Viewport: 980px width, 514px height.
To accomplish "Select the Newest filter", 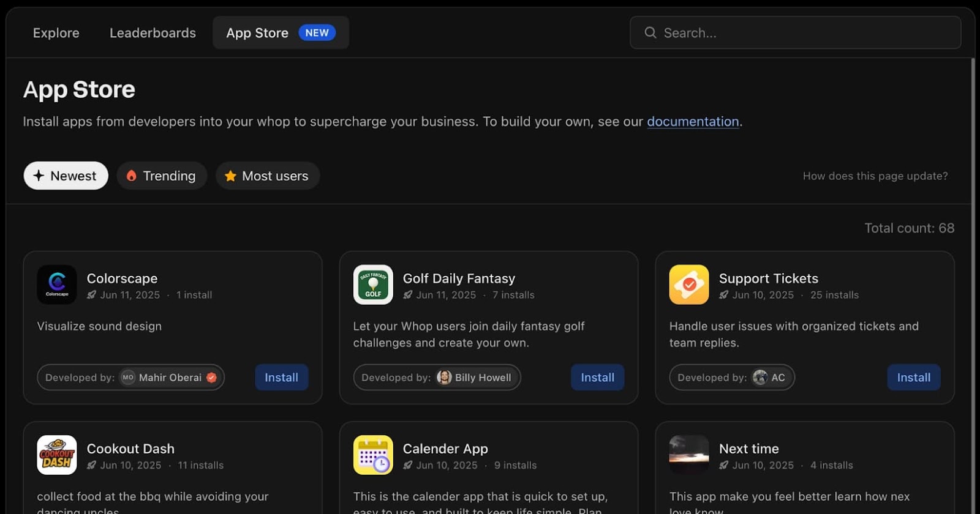I will 66,176.
